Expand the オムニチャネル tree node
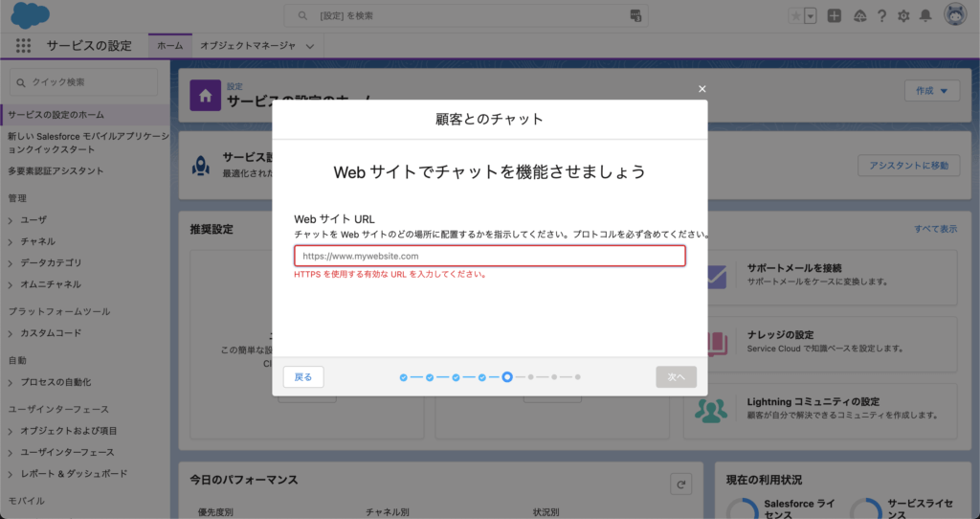Viewport: 980px width, 519px height. pos(11,285)
